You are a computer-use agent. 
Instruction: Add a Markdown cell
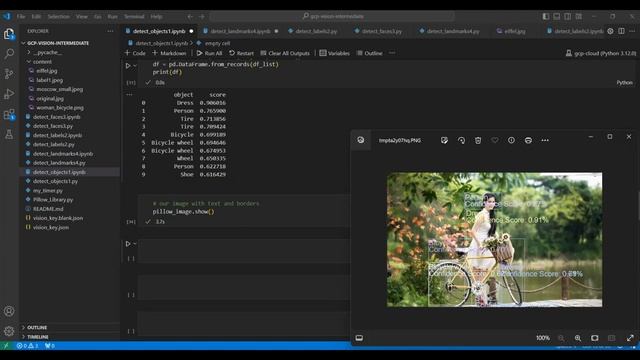click(x=169, y=53)
